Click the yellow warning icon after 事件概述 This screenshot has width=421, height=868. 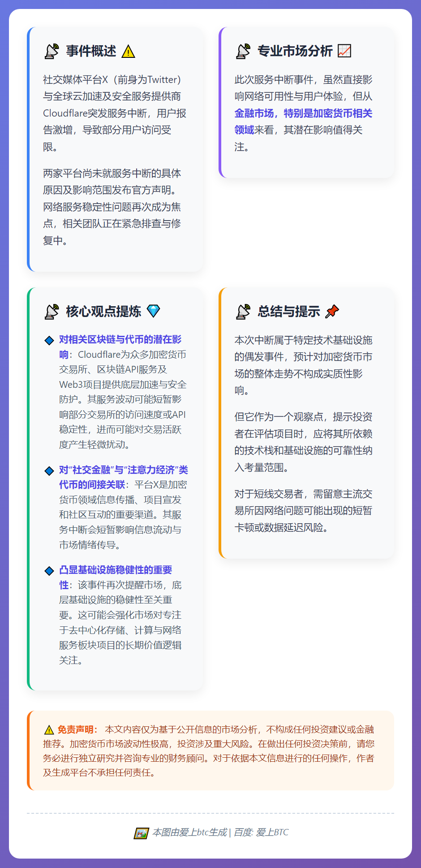click(x=128, y=52)
